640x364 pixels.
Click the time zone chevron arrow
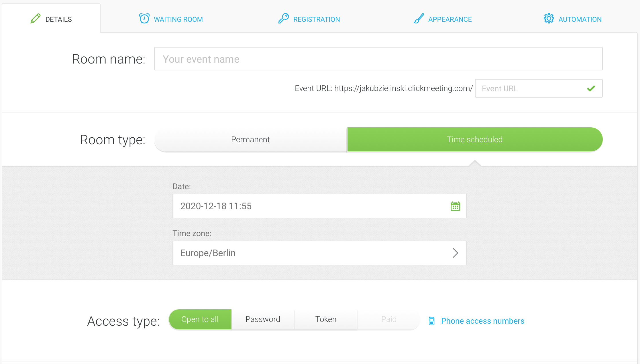point(455,253)
